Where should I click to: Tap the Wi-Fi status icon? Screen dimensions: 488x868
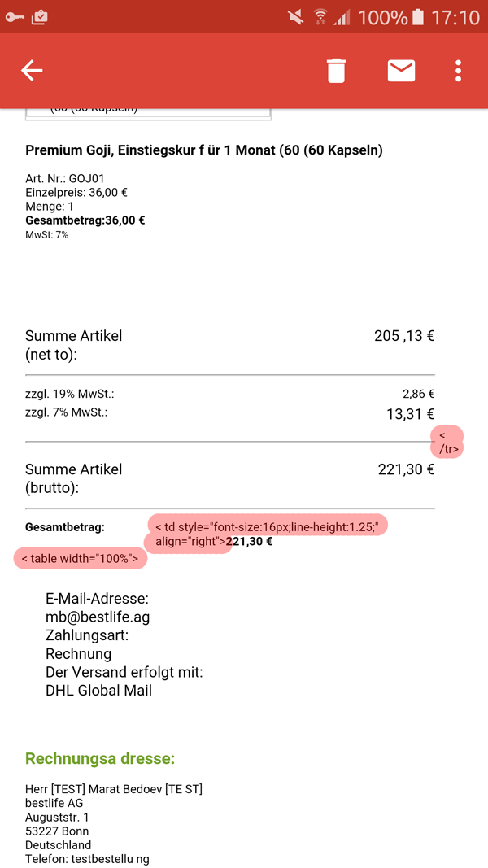click(x=320, y=16)
